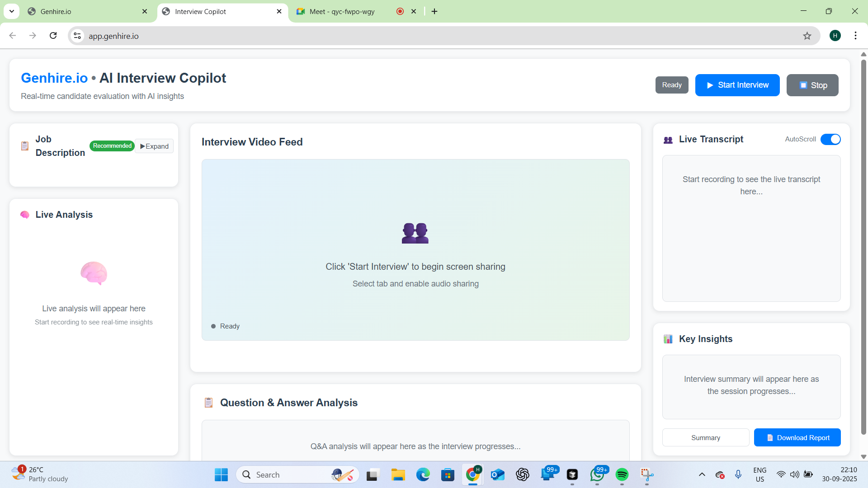Disable the AutoScroll toggle
The width and height of the screenshot is (868, 488).
(x=830, y=139)
